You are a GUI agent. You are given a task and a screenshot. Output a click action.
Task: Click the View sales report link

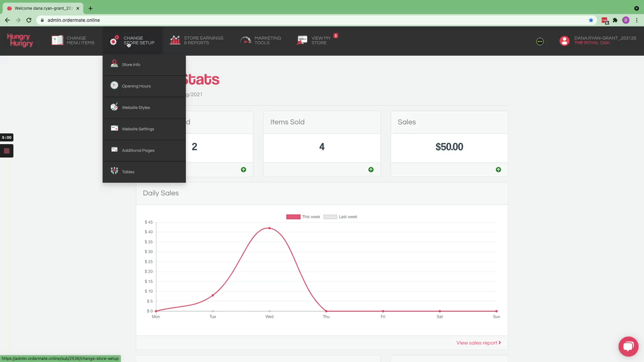[x=478, y=343]
